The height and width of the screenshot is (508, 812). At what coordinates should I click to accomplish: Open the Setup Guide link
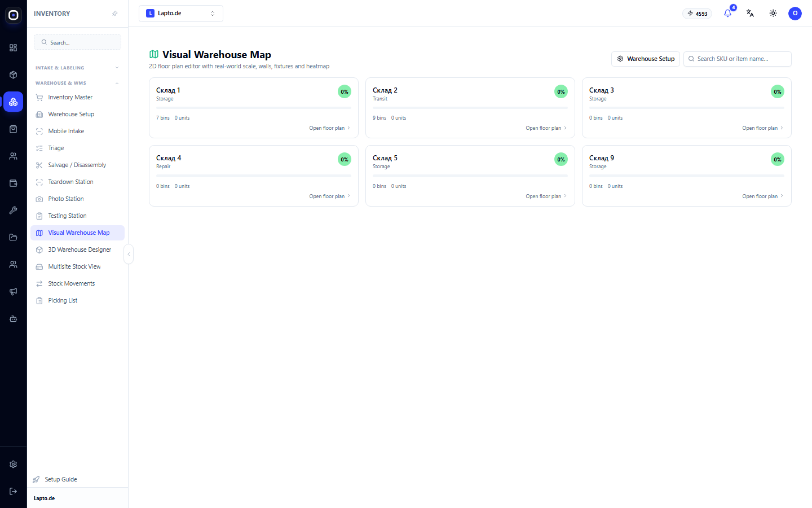pos(61,480)
